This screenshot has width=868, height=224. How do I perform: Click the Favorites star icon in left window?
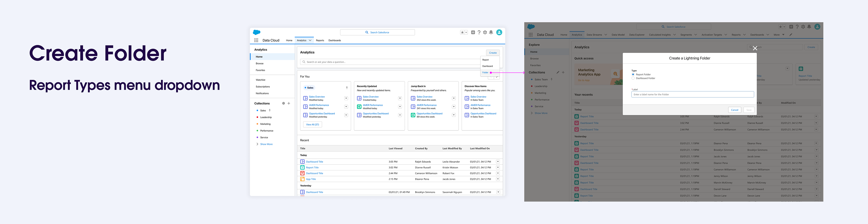462,32
